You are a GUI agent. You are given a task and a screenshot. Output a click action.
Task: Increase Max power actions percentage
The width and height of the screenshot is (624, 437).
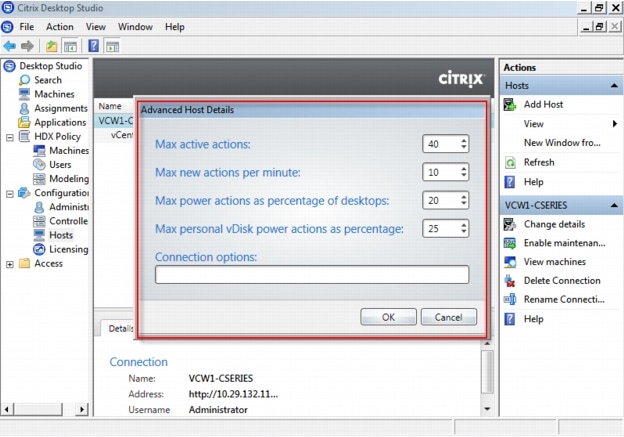click(464, 197)
